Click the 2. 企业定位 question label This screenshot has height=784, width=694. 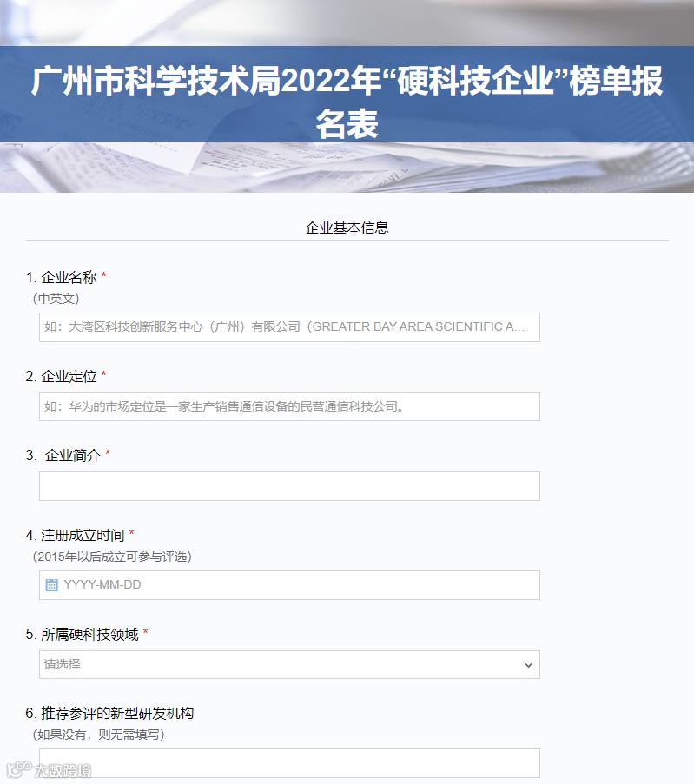[x=66, y=376]
